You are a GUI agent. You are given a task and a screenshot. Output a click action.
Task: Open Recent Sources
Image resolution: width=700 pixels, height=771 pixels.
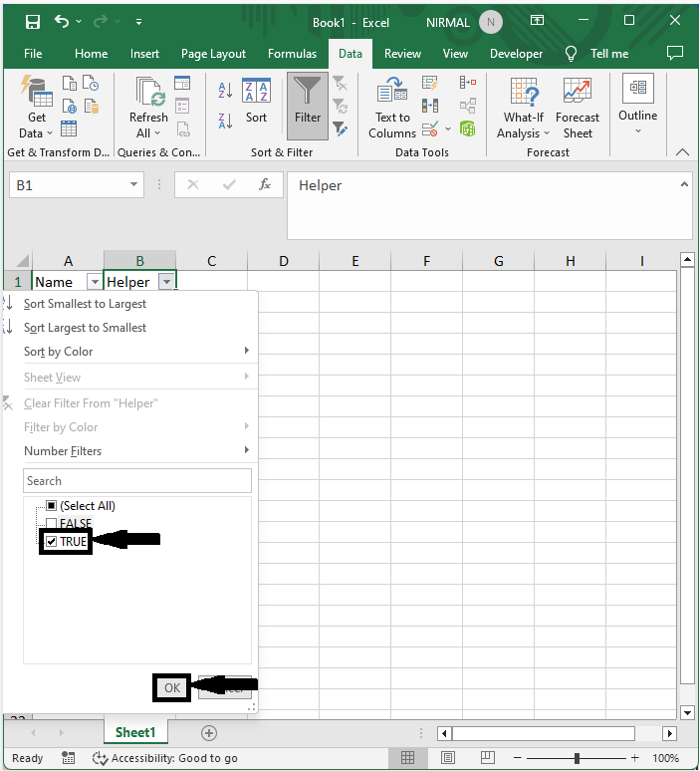(x=91, y=83)
